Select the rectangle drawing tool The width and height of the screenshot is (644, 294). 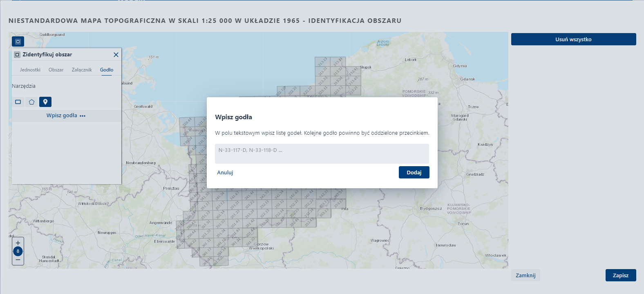click(18, 102)
